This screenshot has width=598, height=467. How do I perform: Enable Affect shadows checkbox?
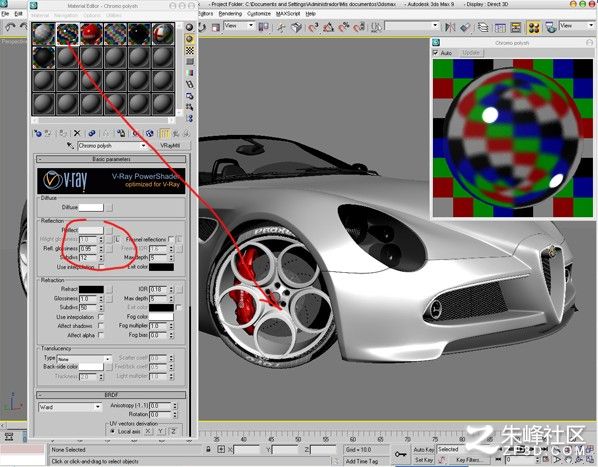(101, 326)
